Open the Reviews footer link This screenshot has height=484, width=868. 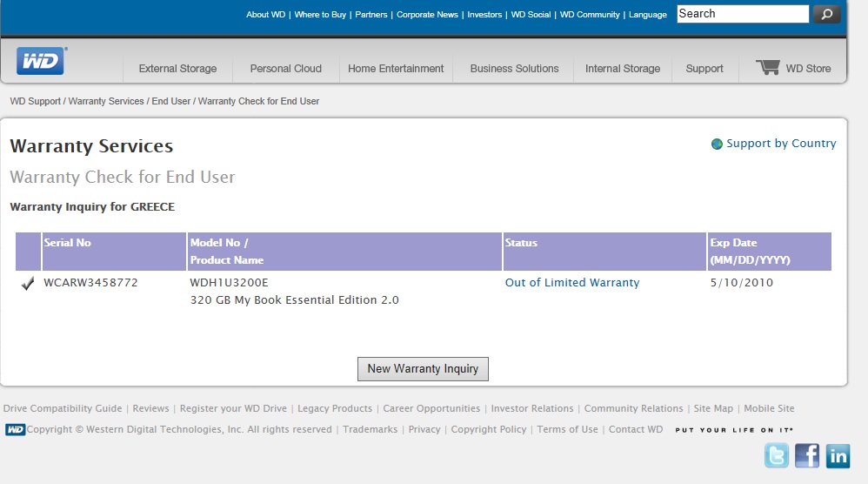150,408
